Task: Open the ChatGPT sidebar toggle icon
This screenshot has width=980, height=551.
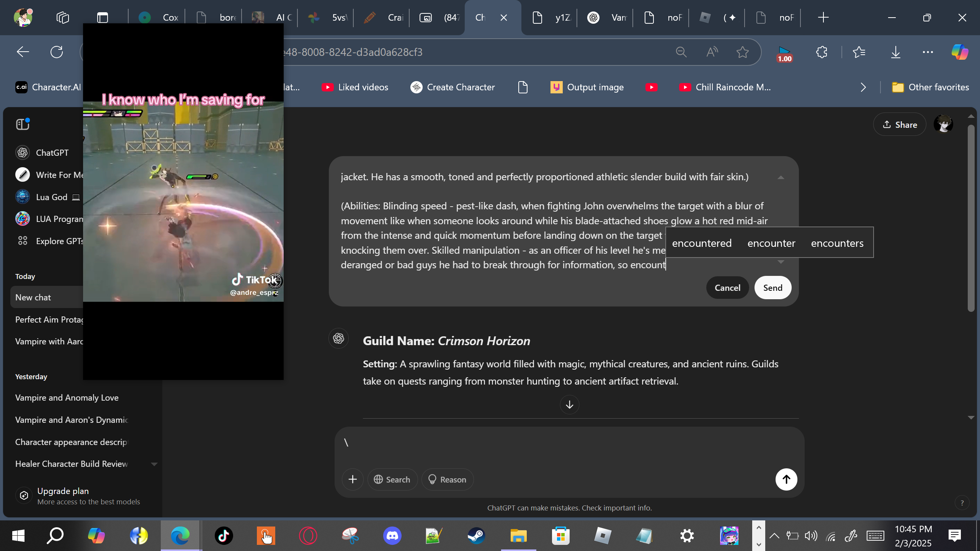Action: (x=23, y=124)
